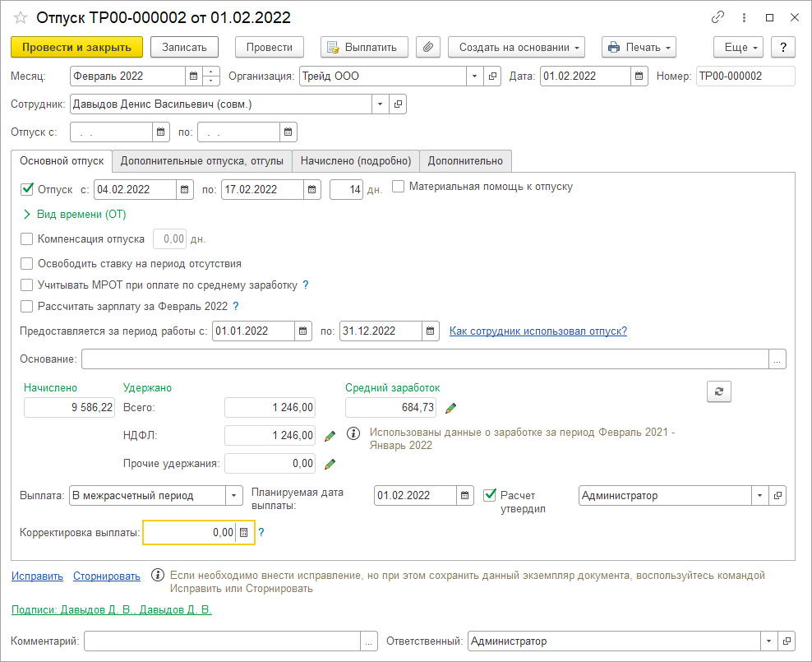Open calculator in Корректировка выплаты field

(x=243, y=533)
